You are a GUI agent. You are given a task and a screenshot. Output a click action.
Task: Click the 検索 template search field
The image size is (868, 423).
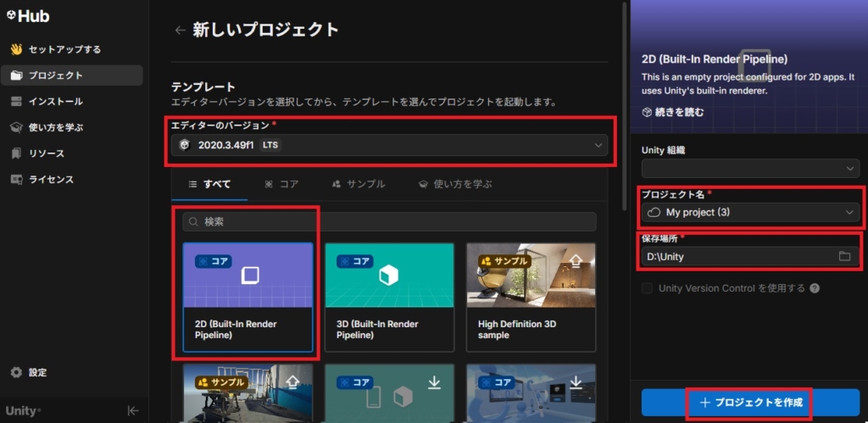pyautogui.click(x=389, y=221)
